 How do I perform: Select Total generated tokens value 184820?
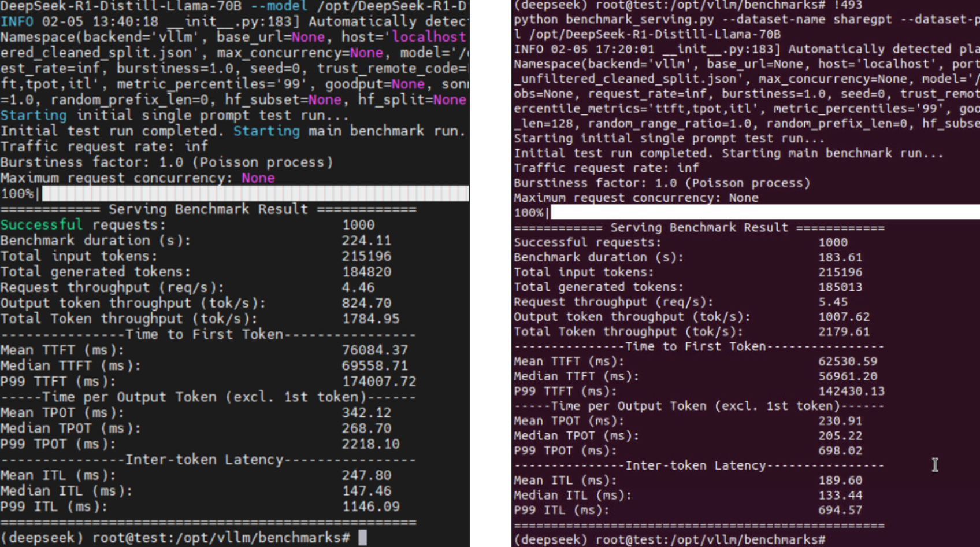(x=366, y=272)
